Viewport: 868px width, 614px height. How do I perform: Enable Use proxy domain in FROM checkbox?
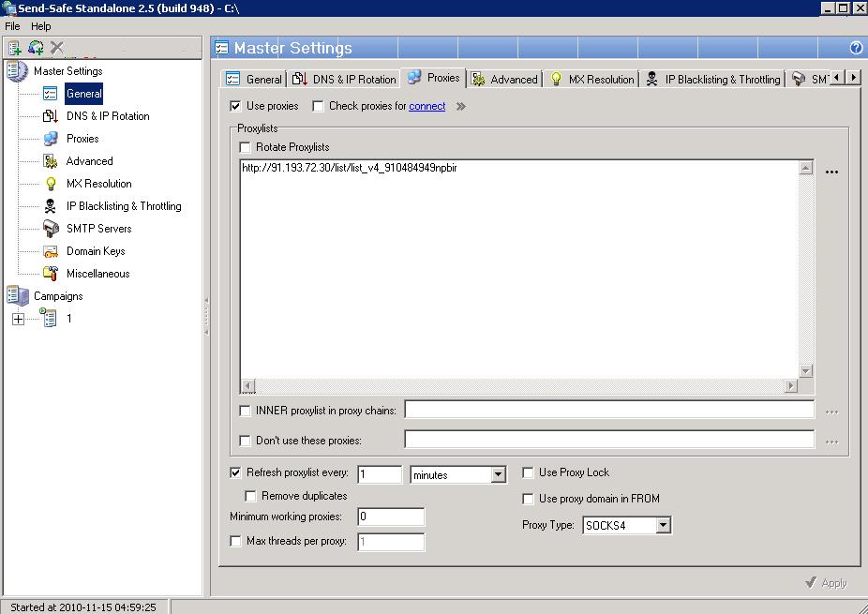[x=528, y=499]
